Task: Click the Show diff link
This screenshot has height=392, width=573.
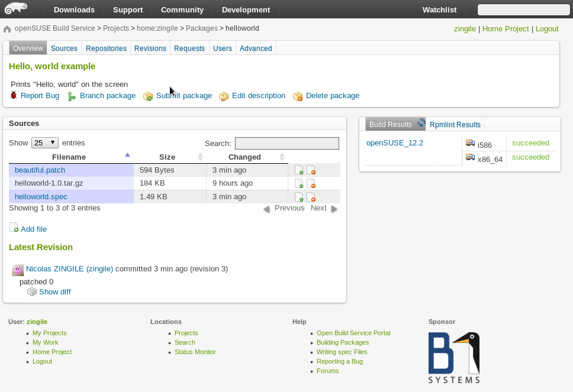Action: click(x=54, y=291)
